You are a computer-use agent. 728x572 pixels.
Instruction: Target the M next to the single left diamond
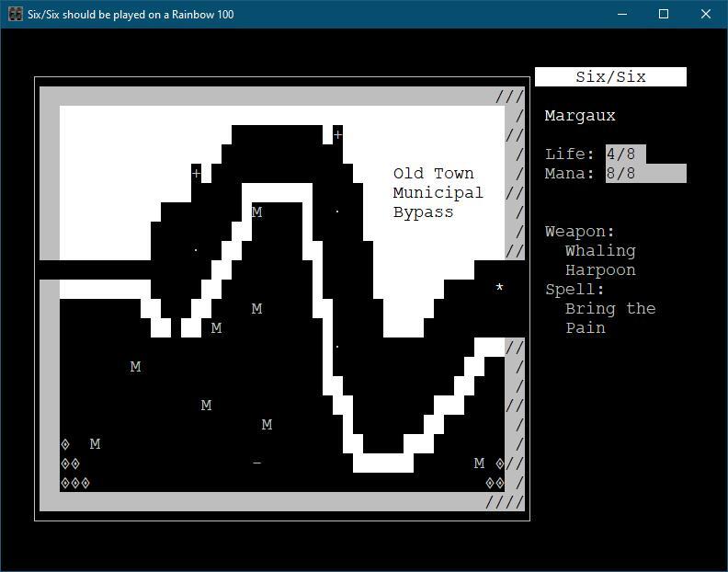[x=95, y=444]
